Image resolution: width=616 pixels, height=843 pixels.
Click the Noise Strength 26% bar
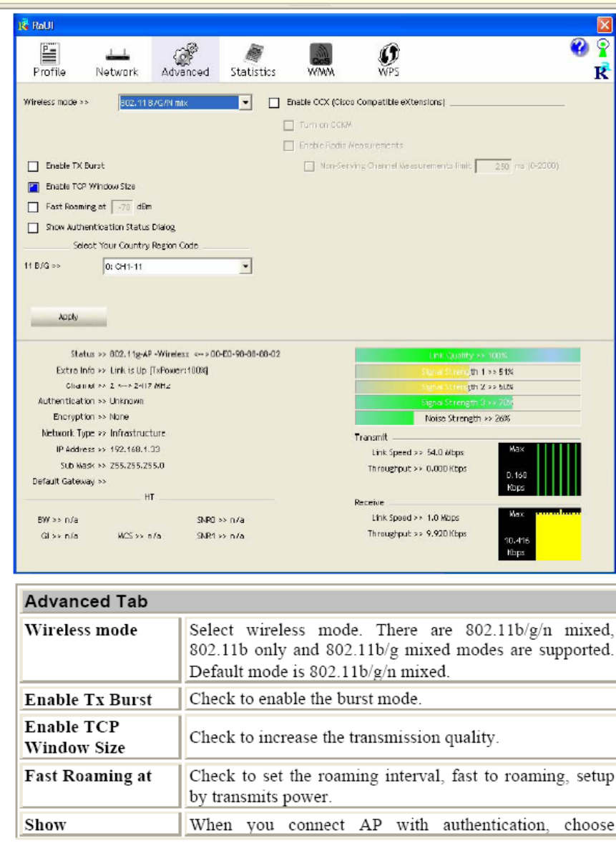click(x=468, y=418)
